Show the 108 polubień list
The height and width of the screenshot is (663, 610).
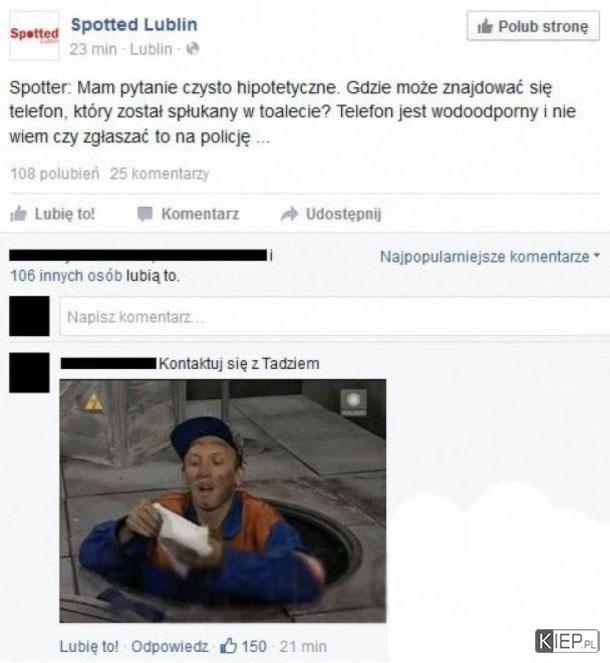click(55, 174)
